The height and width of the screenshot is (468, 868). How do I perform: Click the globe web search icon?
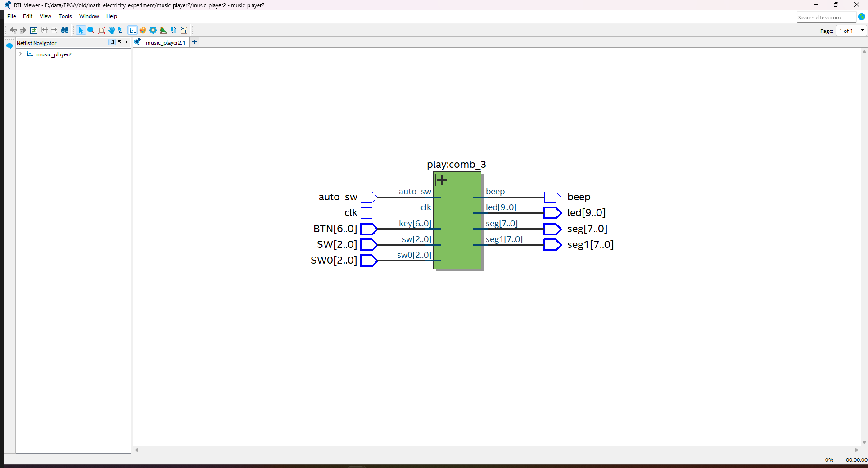coord(862,17)
